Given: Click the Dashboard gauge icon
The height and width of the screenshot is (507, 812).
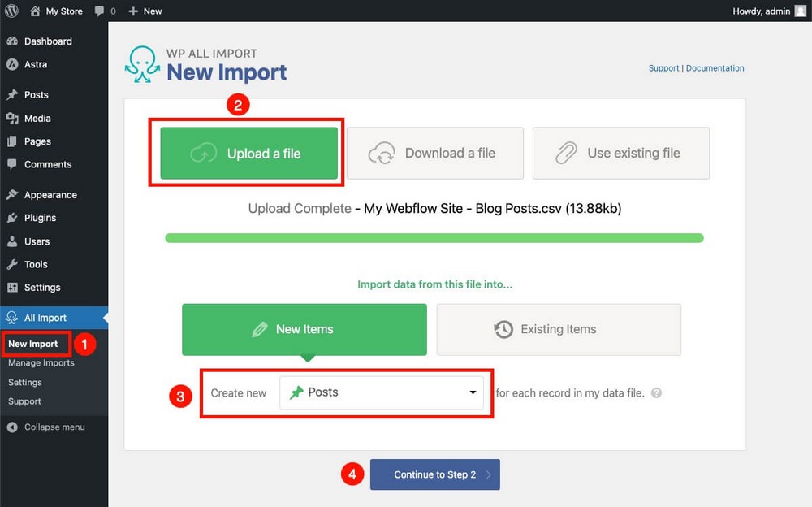Looking at the screenshot, I should (12, 41).
